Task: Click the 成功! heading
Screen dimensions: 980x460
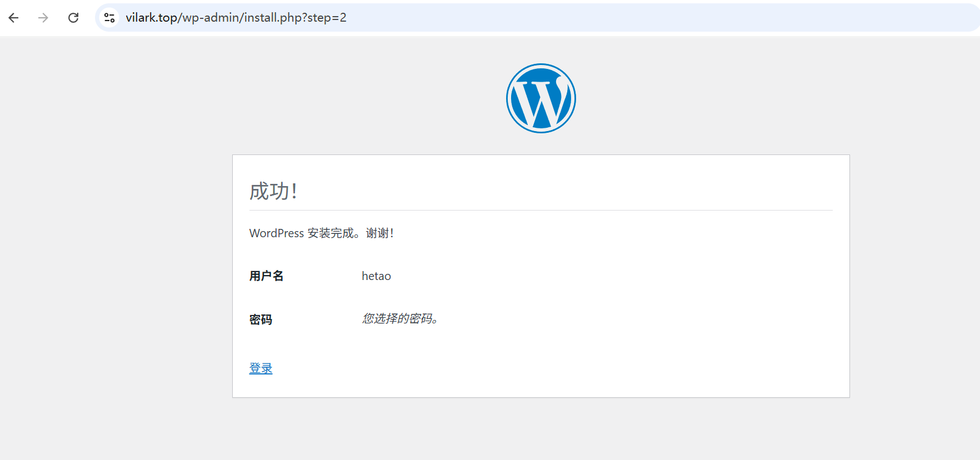Action: click(273, 191)
